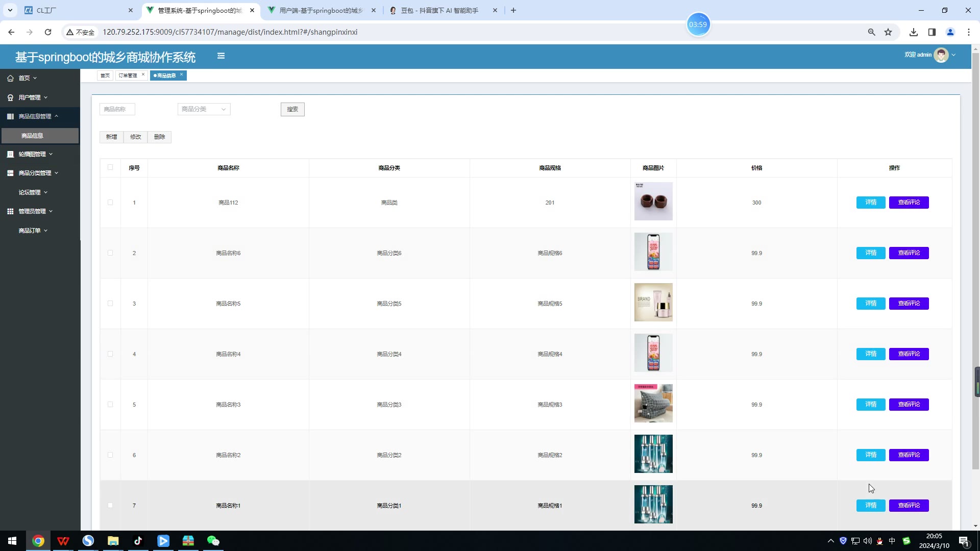Open Chrome three-dot menu
The image size is (980, 551).
click(x=969, y=32)
